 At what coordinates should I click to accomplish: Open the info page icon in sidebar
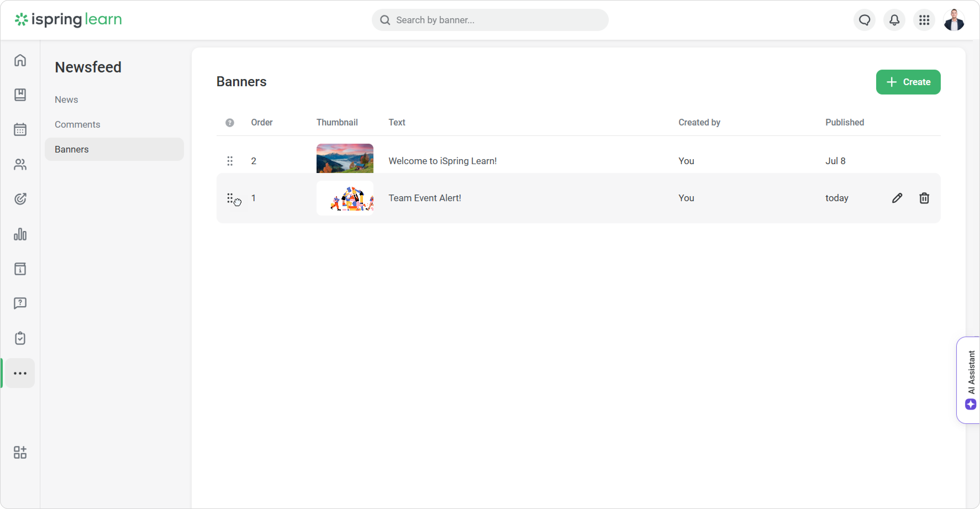tap(20, 269)
